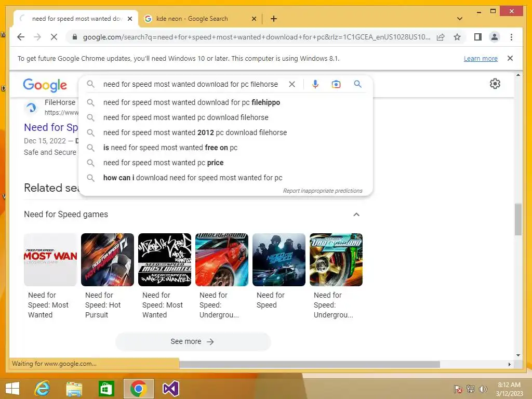Switch to the 'kde neon - Google Search' tab
The width and height of the screenshot is (532, 399).
coord(200,19)
